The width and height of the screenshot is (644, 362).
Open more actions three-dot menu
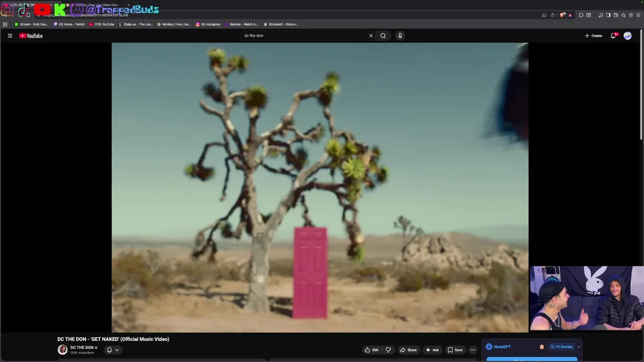coord(472,350)
